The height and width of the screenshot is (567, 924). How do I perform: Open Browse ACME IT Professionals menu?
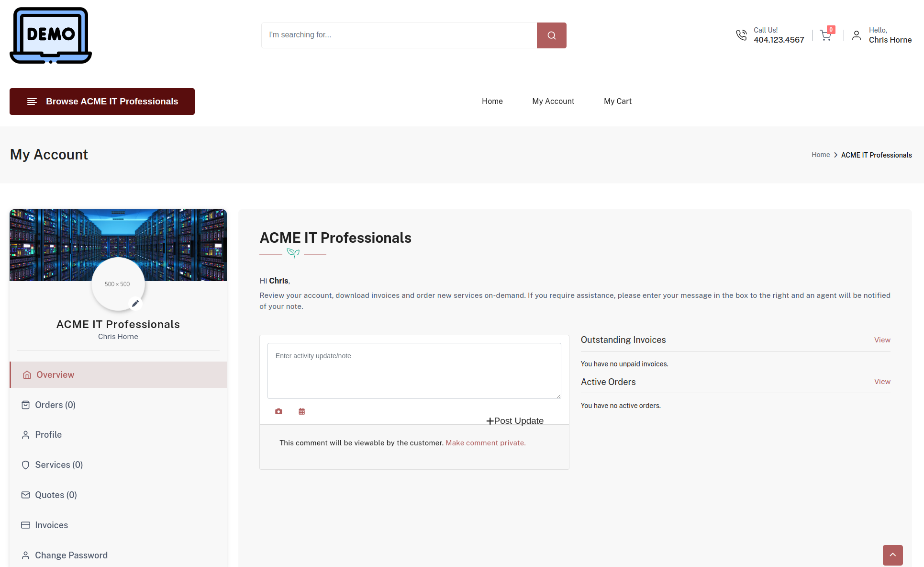tap(102, 102)
